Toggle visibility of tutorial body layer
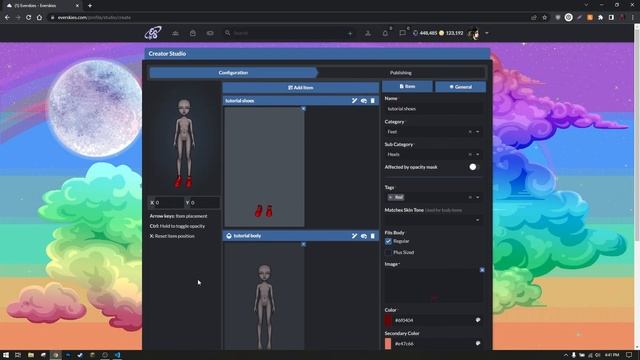Image resolution: width=640 pixels, height=360 pixels. 364,236
